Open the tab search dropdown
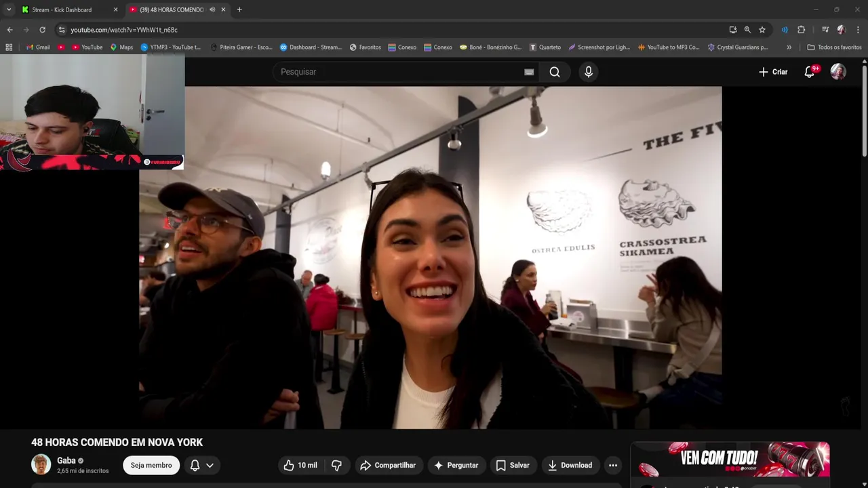This screenshot has height=488, width=868. [x=9, y=9]
